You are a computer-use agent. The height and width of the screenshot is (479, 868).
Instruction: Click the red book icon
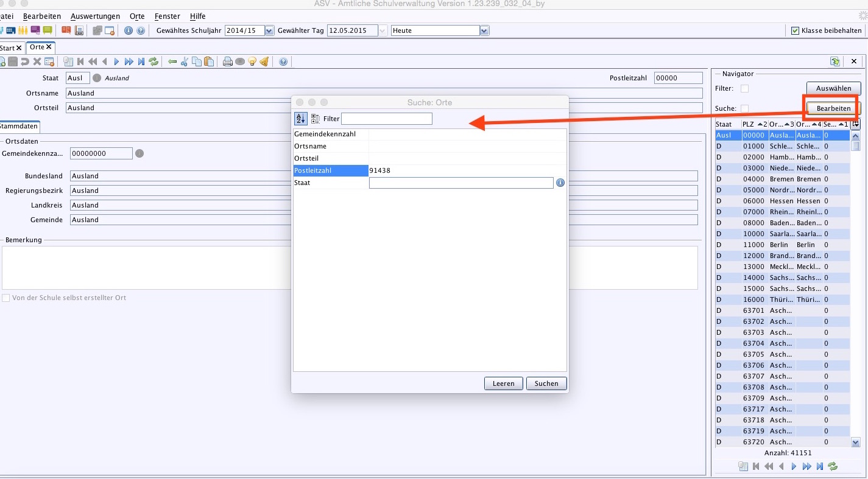tap(66, 30)
